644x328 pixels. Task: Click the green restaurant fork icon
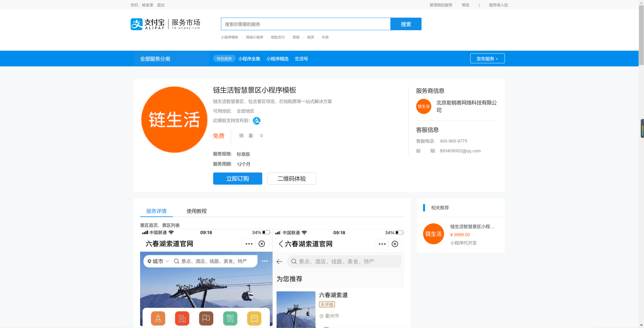tap(230, 318)
